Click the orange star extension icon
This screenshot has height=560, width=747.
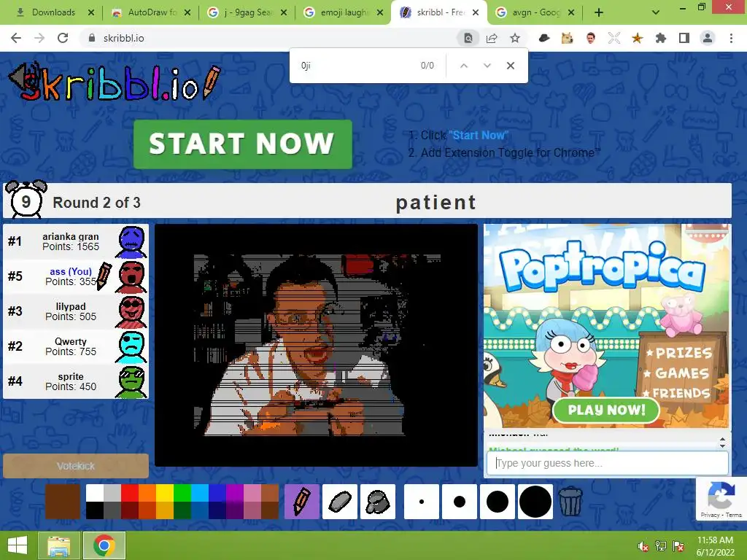pos(637,38)
